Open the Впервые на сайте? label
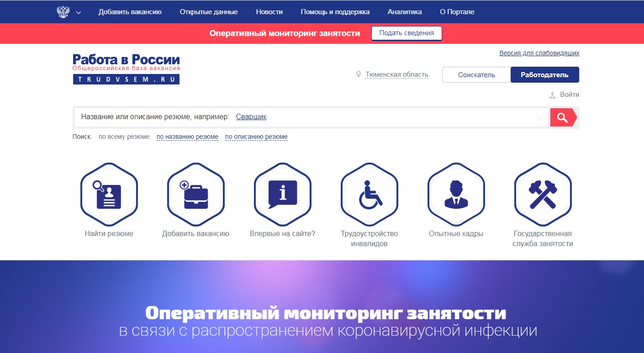Screen dimensions: 644x353 tap(283, 233)
